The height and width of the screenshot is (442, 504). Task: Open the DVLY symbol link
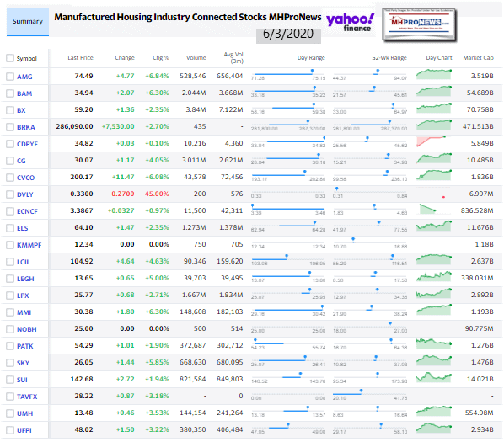coord(25,194)
